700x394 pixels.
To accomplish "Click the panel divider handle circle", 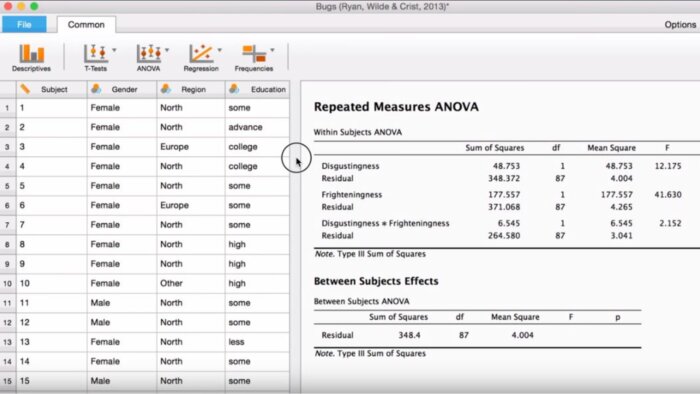I will (296, 158).
